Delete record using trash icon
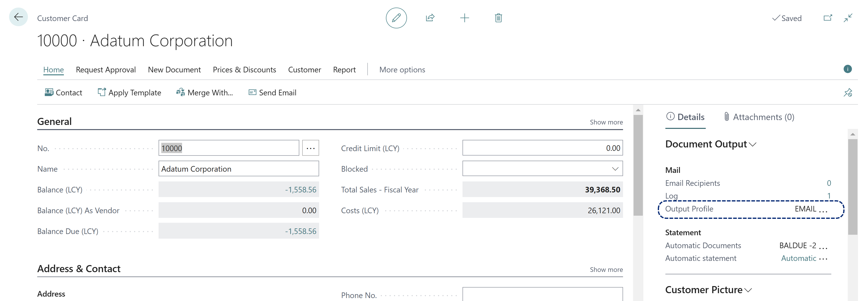 tap(498, 18)
